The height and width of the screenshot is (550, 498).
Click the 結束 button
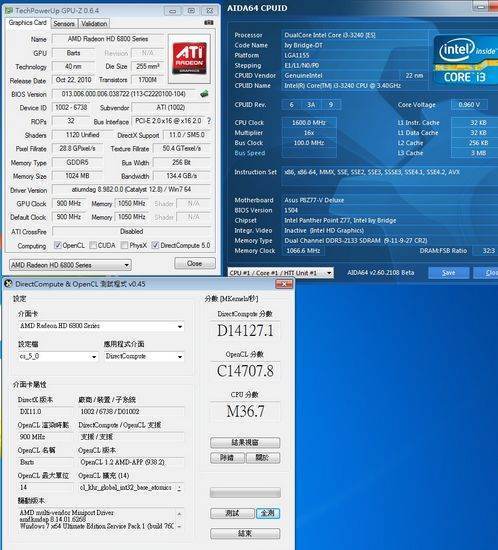click(x=245, y=534)
